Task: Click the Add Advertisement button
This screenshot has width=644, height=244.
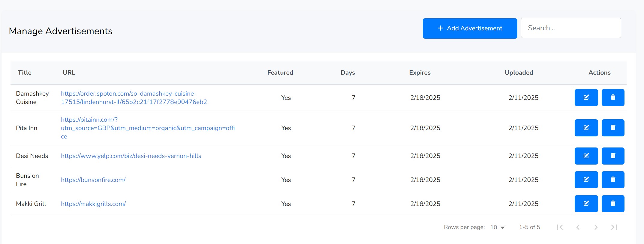Action: [x=470, y=28]
